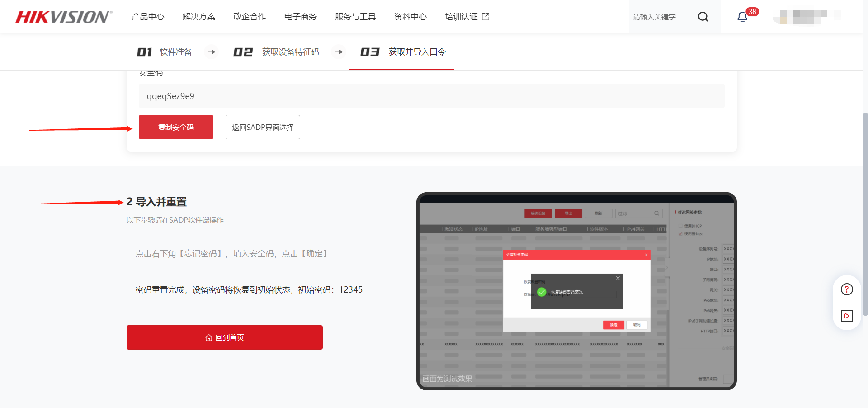Click the 复制安全码 button
The height and width of the screenshot is (408, 868).
[x=176, y=127]
